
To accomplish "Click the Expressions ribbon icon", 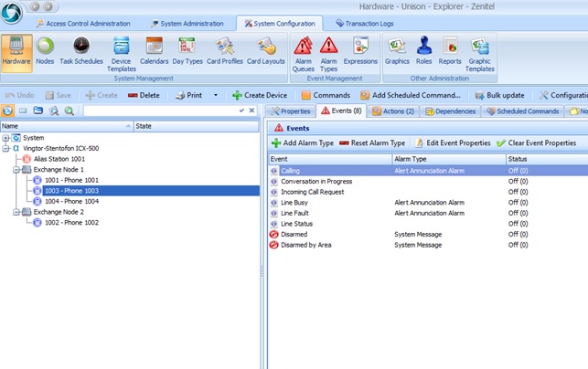I will pyautogui.click(x=360, y=52).
